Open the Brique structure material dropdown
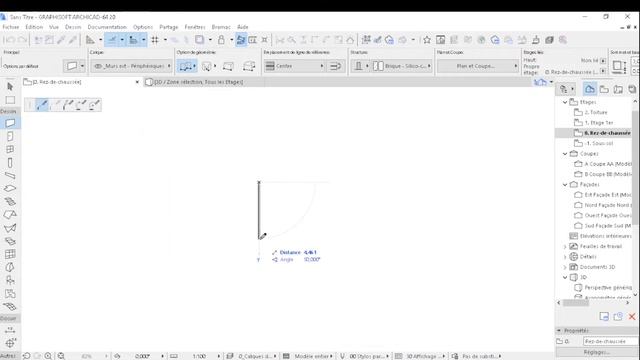The height and width of the screenshot is (360, 640). [x=402, y=66]
